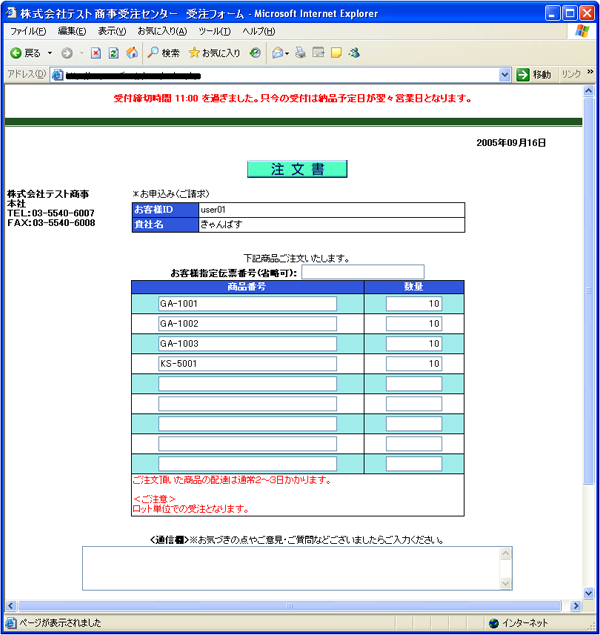The height and width of the screenshot is (635, 600).
Task: Click the Print toolbar icon
Action: coord(300,52)
